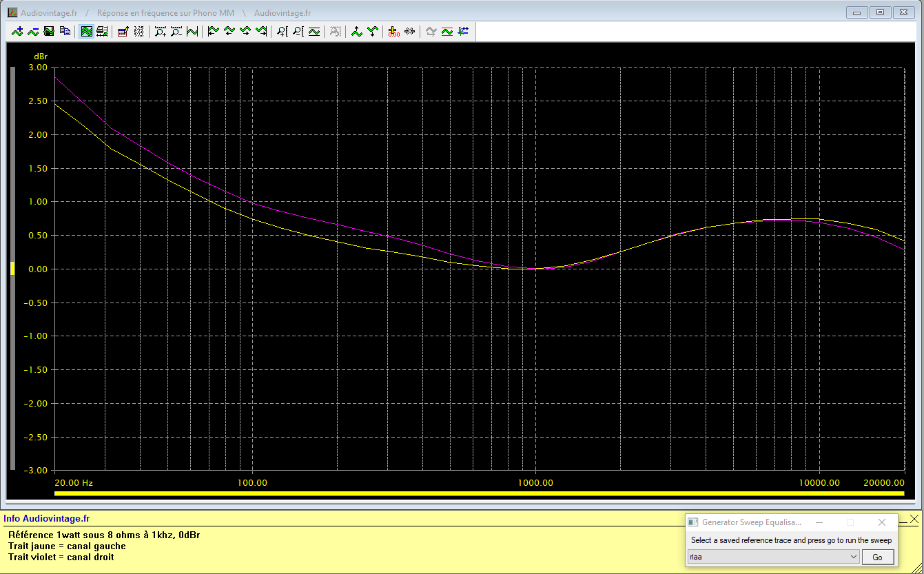Screen dimensions: 924x574
Task: Click the '-3.00' vertical axis label
Action: tap(37, 471)
